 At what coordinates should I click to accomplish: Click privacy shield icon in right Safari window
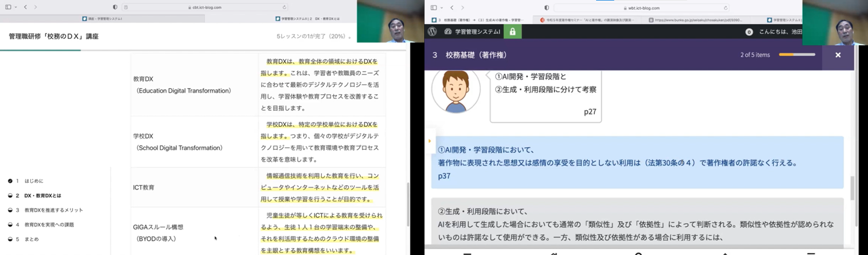point(546,8)
